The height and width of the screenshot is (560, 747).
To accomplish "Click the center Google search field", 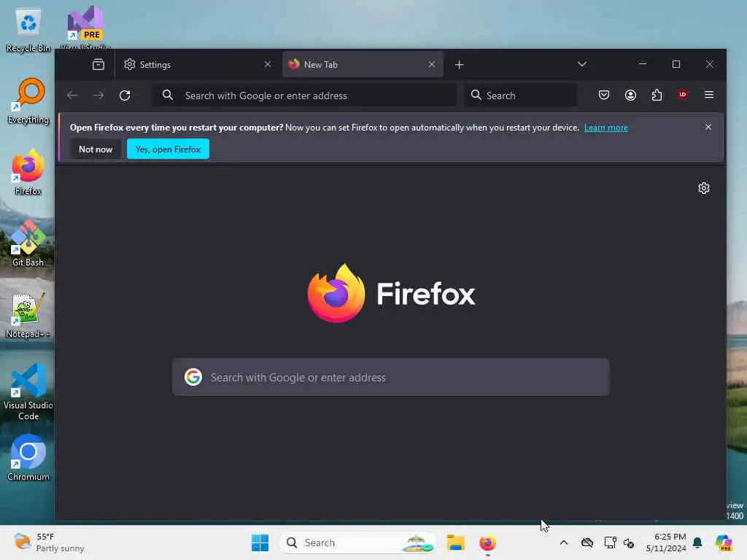I will [391, 377].
